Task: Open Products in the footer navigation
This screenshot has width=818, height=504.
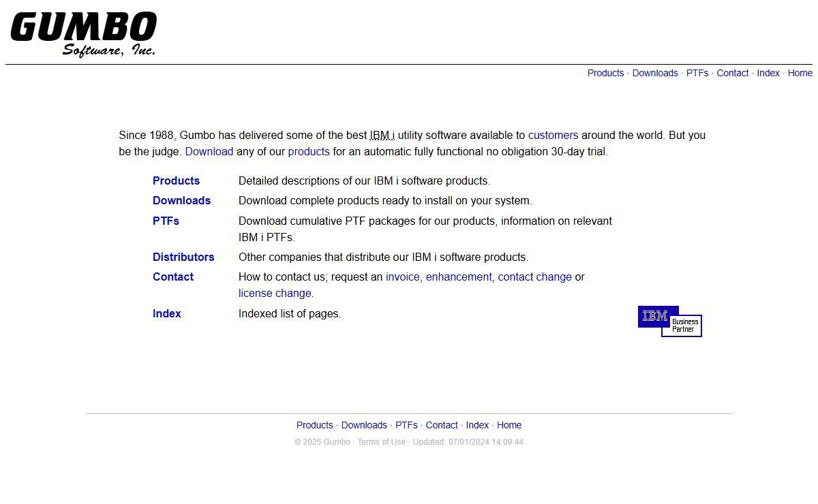Action: 315,425
